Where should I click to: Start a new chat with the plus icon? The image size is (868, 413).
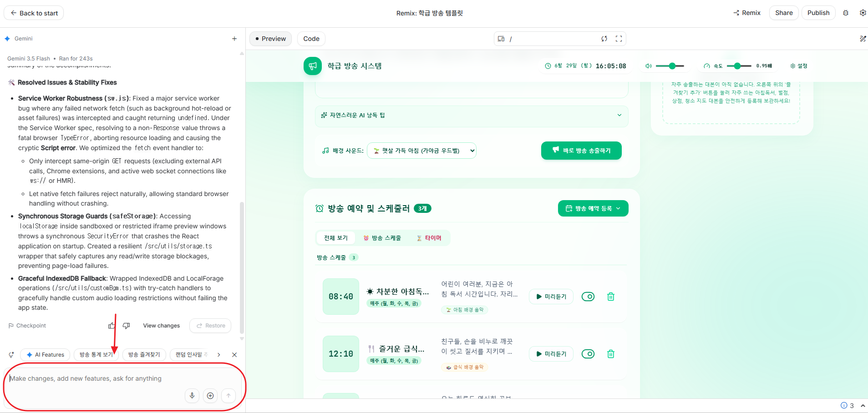click(x=234, y=39)
